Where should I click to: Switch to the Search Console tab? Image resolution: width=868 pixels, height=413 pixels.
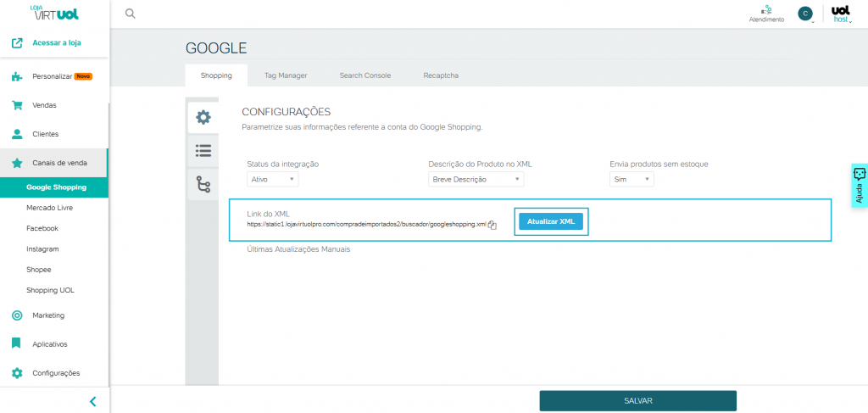click(x=365, y=75)
